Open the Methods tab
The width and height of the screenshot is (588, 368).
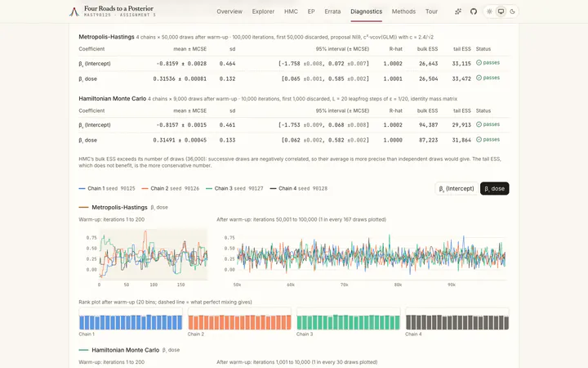tap(403, 11)
